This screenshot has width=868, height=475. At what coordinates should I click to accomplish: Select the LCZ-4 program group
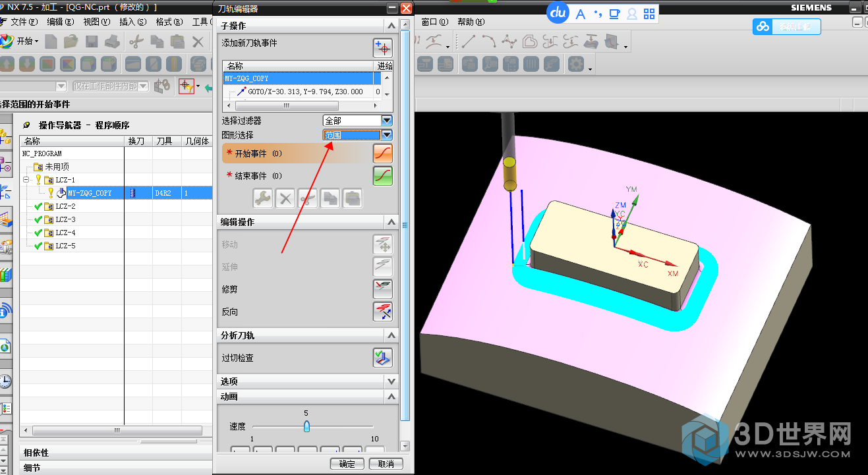click(x=65, y=233)
